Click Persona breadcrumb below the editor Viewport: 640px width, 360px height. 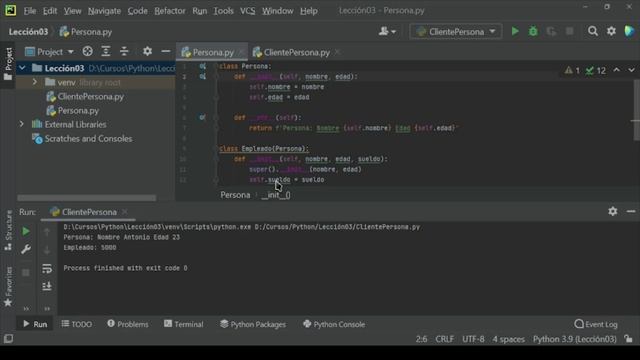pos(235,195)
